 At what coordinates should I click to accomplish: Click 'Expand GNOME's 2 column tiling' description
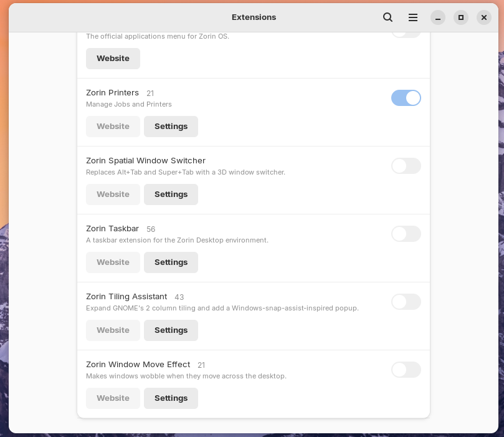click(222, 308)
